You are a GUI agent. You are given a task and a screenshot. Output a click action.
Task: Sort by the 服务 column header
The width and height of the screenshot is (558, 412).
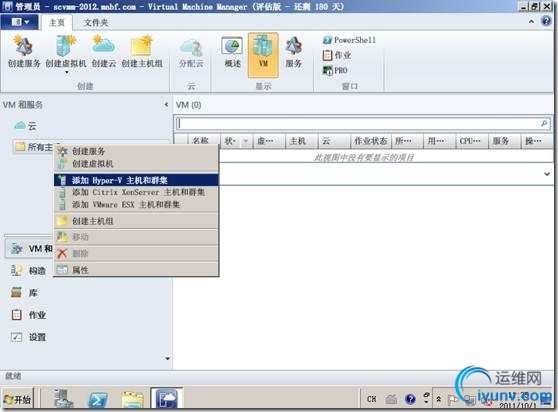coord(505,141)
